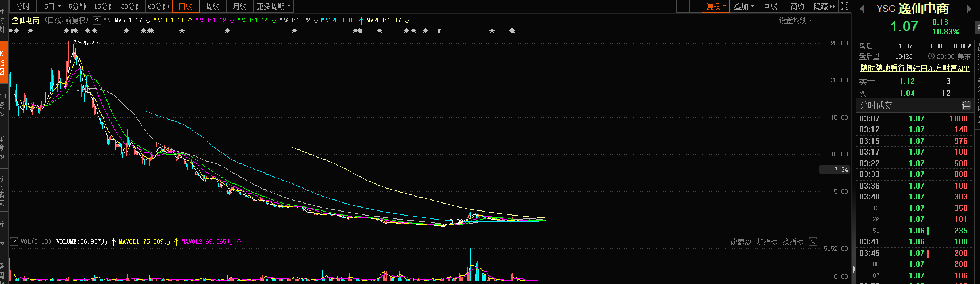Click the zoom in plus icon
The image size is (980, 284).
click(x=683, y=6)
